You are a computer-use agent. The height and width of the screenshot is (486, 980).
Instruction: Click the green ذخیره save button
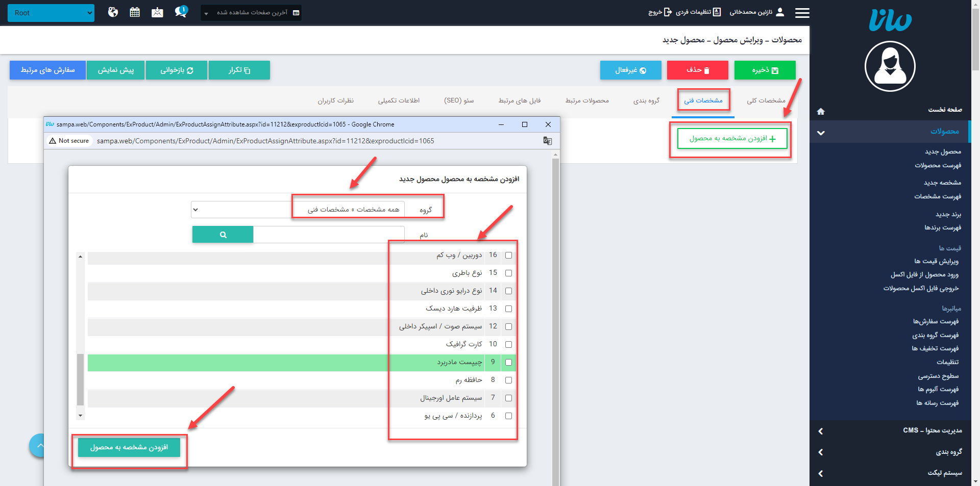pos(765,70)
